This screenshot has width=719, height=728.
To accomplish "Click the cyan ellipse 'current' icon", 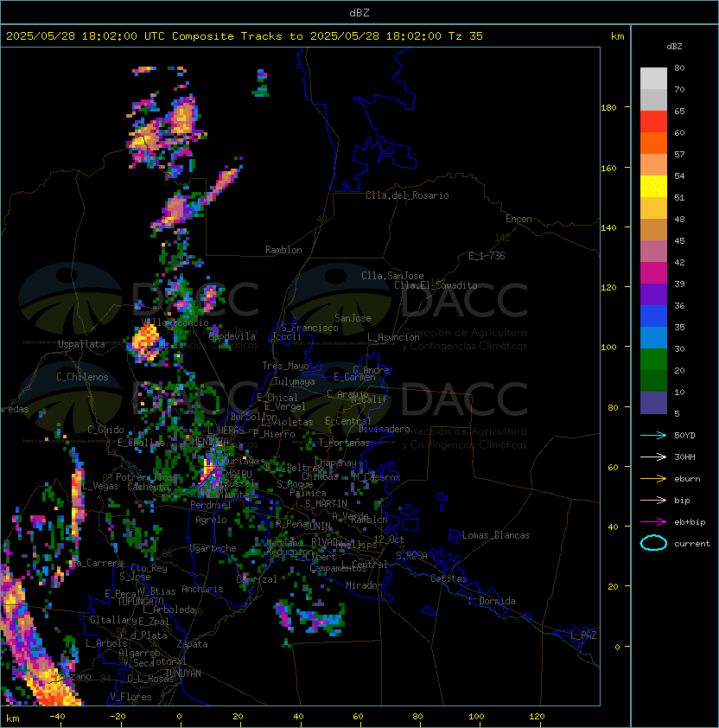I will [653, 543].
